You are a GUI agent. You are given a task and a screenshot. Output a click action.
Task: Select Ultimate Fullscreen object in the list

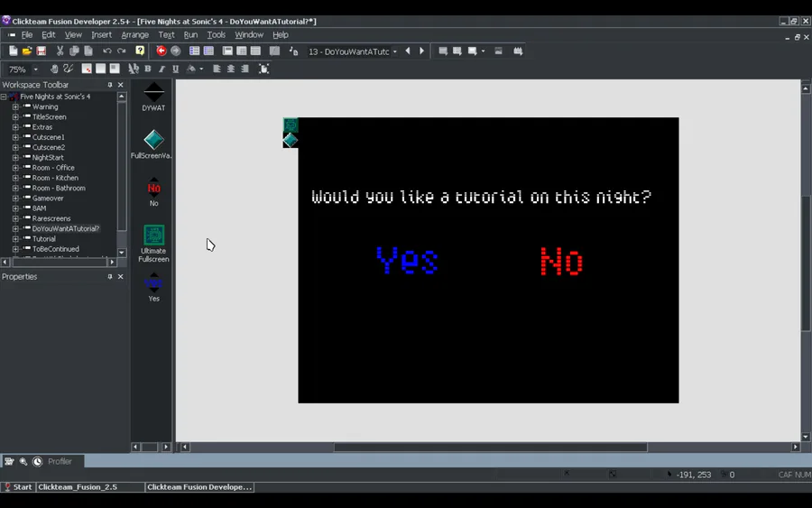(x=153, y=244)
